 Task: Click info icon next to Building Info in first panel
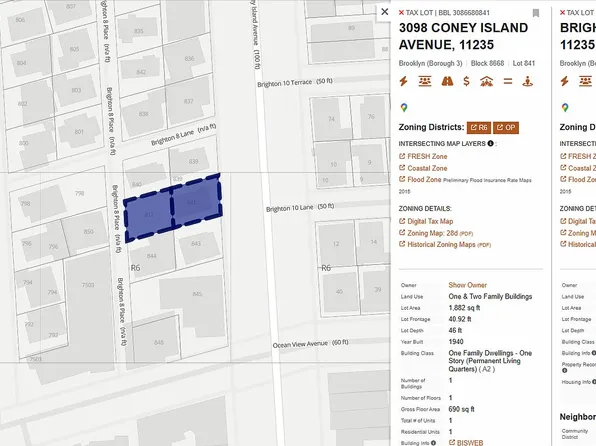point(433,443)
